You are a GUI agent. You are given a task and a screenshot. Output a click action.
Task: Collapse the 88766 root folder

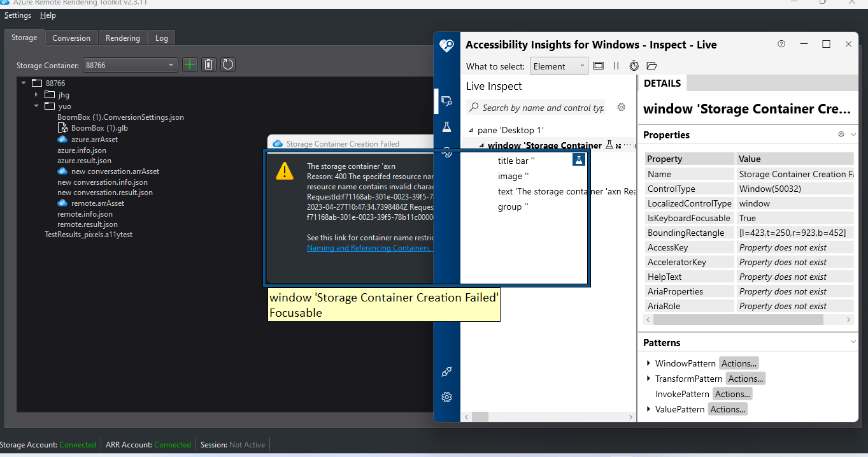(x=24, y=83)
